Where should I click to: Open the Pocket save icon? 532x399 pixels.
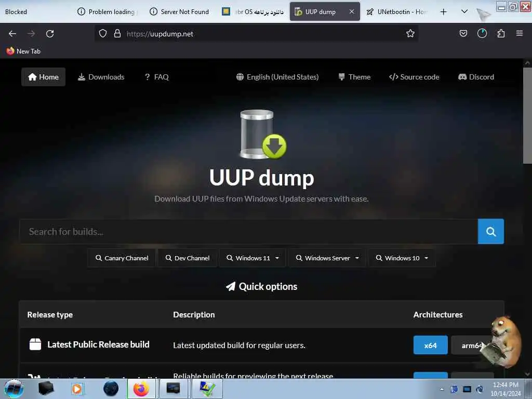coord(463,33)
